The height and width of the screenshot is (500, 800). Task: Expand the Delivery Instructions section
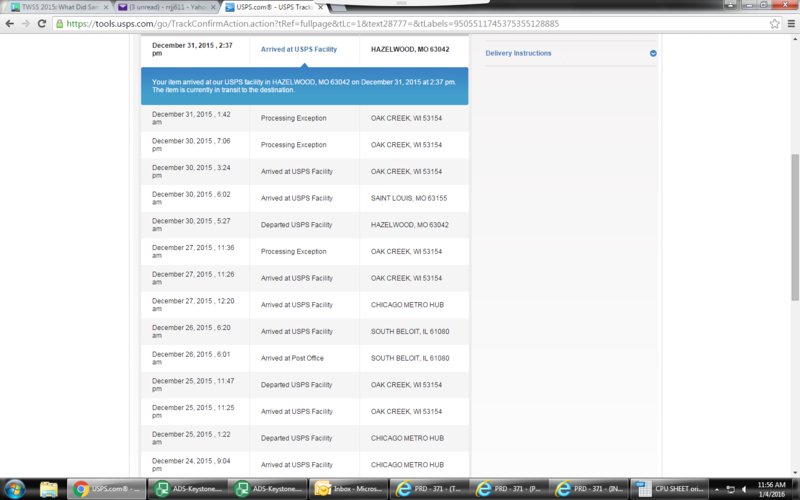[x=653, y=53]
